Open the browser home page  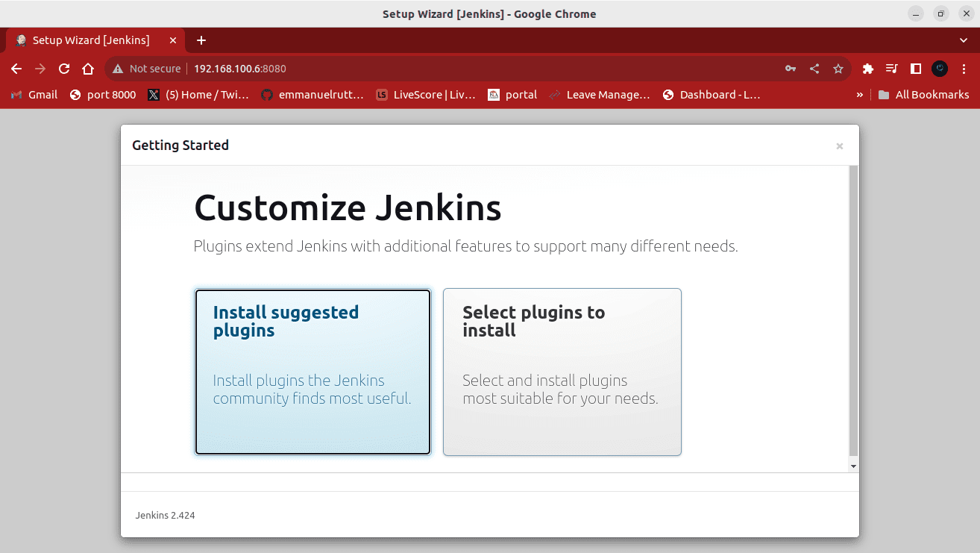88,69
